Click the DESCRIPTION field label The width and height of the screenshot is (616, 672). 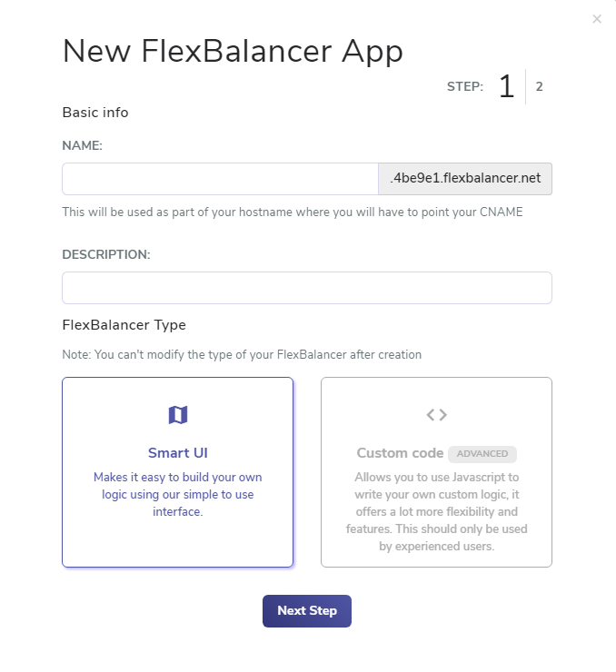click(106, 254)
